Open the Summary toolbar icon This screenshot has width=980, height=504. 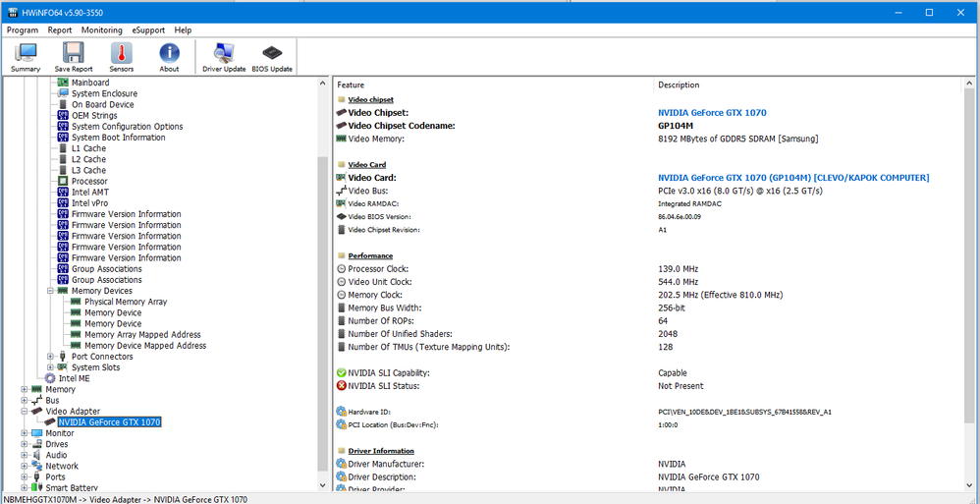click(26, 57)
